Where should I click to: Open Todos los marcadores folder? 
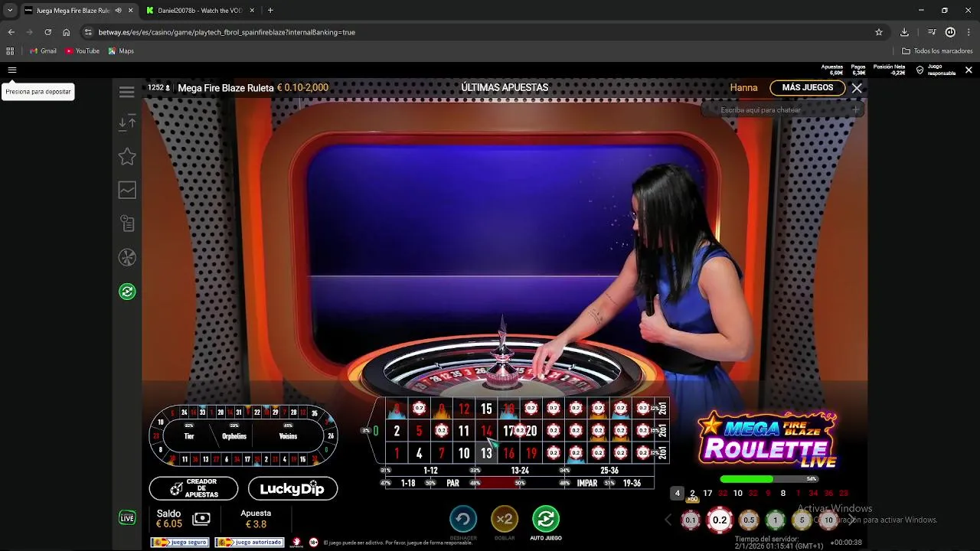tap(937, 51)
